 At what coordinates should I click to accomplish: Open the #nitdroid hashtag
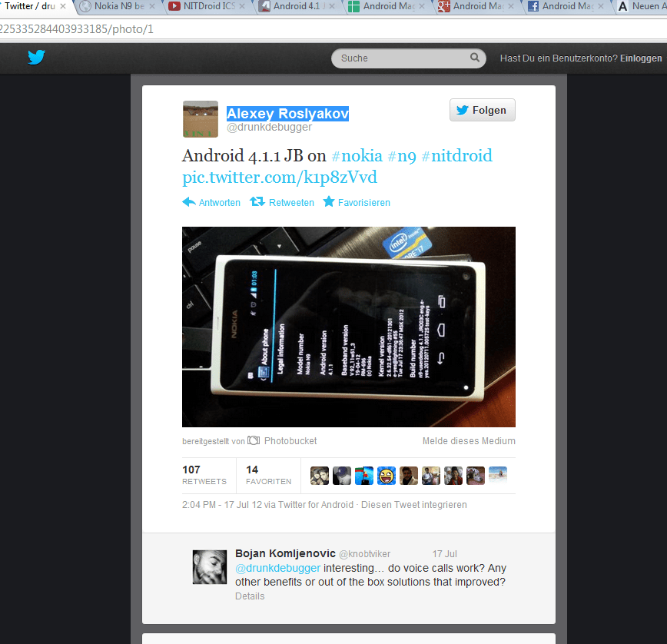click(456, 156)
